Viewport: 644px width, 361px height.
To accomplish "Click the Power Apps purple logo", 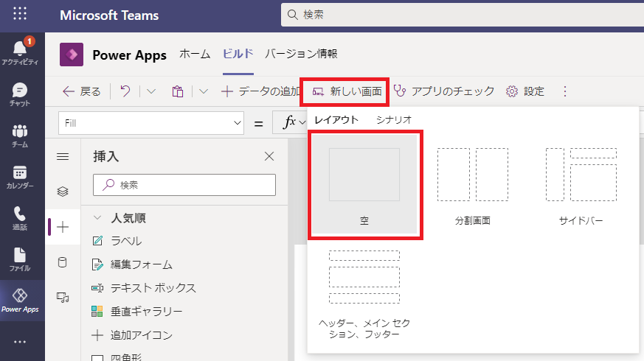I will (x=72, y=55).
